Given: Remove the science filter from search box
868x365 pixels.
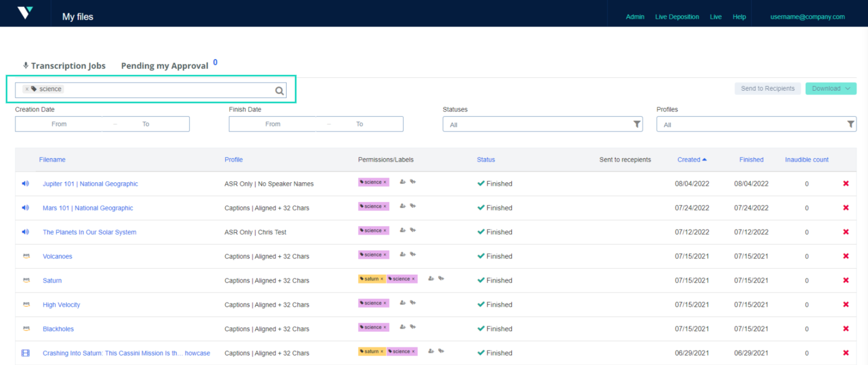Looking at the screenshot, I should pyautogui.click(x=27, y=89).
